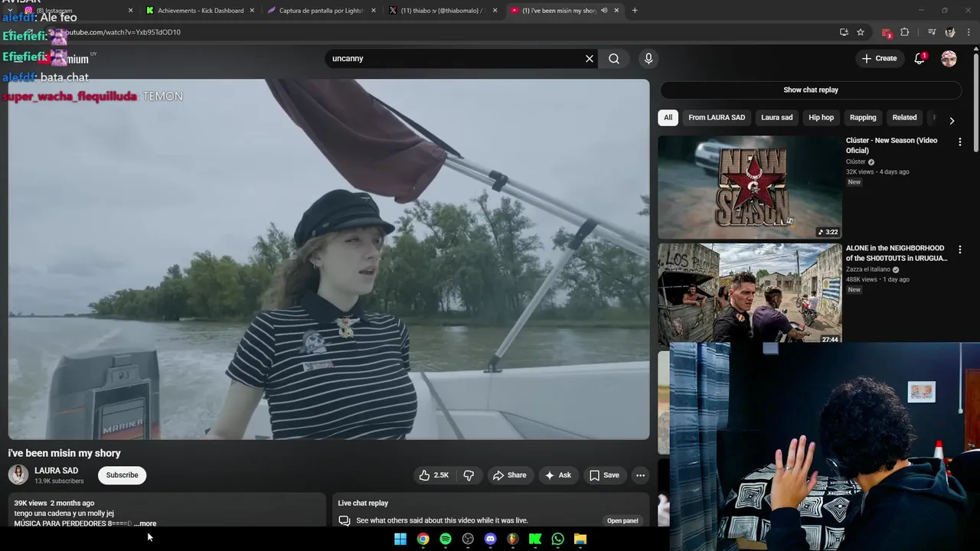Open Spotify from the taskbar
This screenshot has height=551, width=980.
point(446,539)
